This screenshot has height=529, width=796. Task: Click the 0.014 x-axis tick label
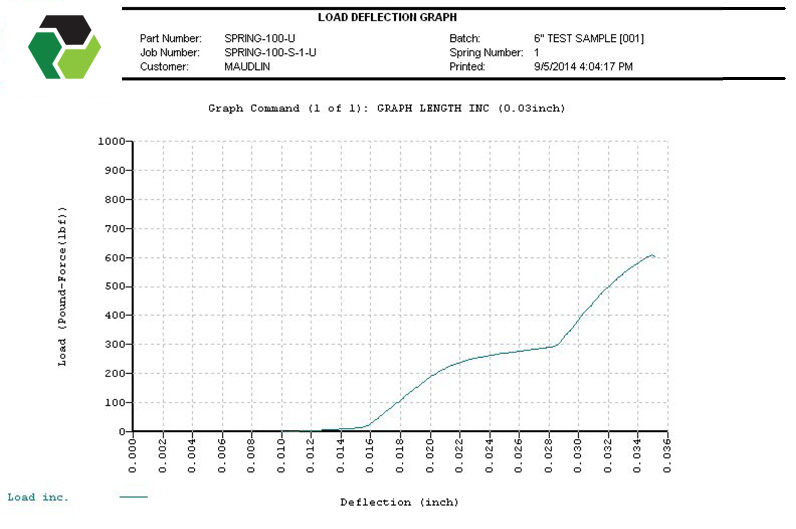tap(341, 456)
